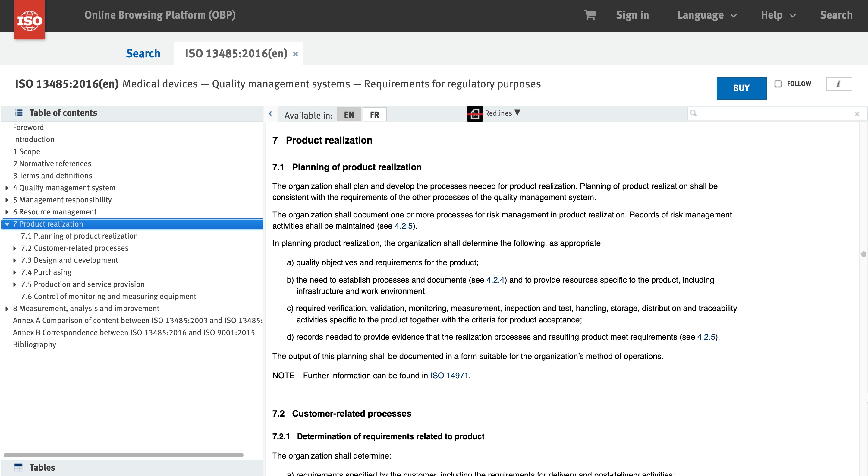
Task: Collapse the side panel with the left chevron
Action: [x=270, y=114]
